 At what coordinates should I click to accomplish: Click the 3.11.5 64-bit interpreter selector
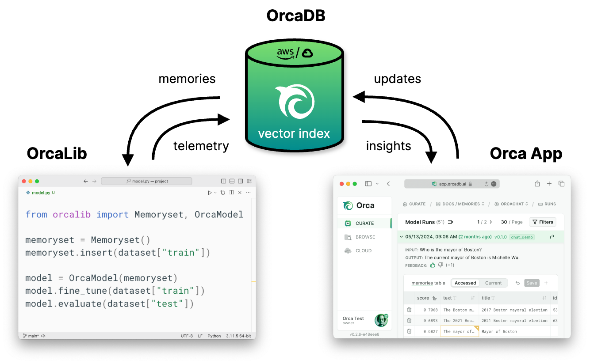click(238, 336)
